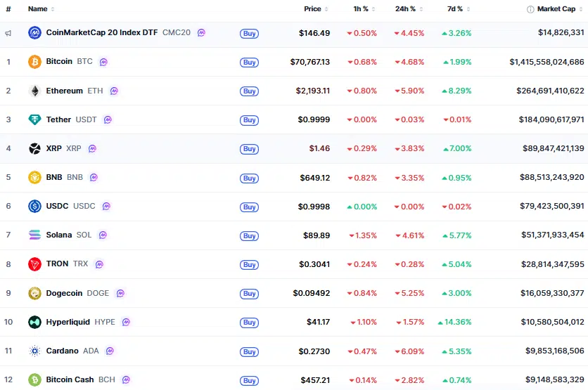Click the Tether logo icon
This screenshot has width=588, height=390.
point(34,119)
